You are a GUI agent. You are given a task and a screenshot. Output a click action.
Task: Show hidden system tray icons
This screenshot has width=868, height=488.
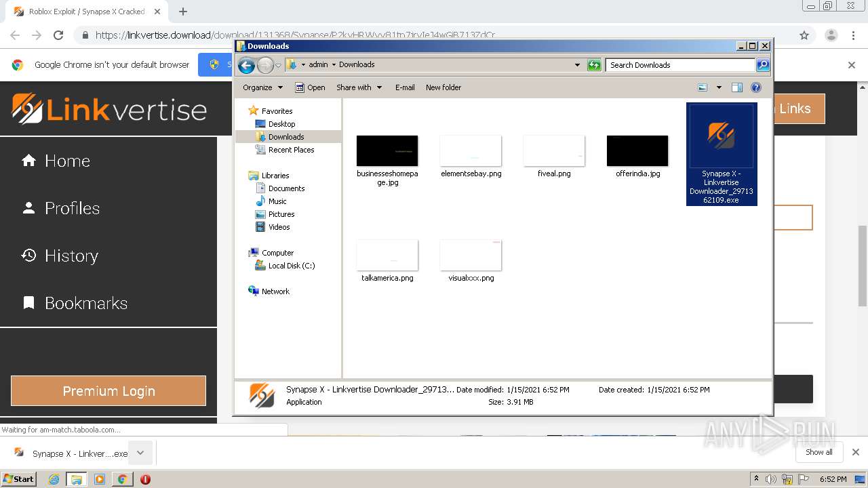pyautogui.click(x=756, y=479)
